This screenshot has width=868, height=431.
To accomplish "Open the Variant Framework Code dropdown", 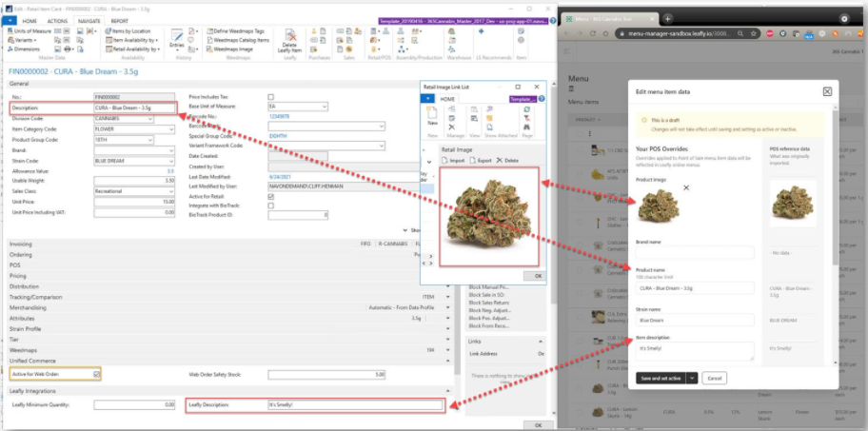I will coord(382,147).
